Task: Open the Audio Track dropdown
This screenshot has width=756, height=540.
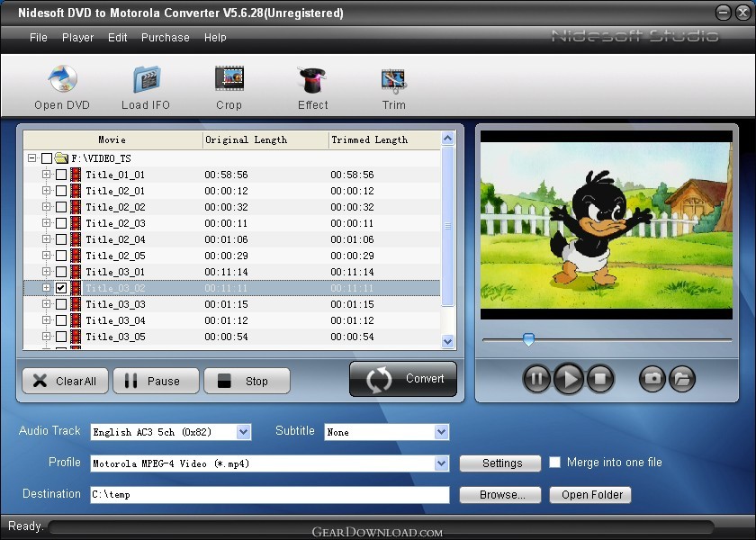Action: click(x=244, y=432)
